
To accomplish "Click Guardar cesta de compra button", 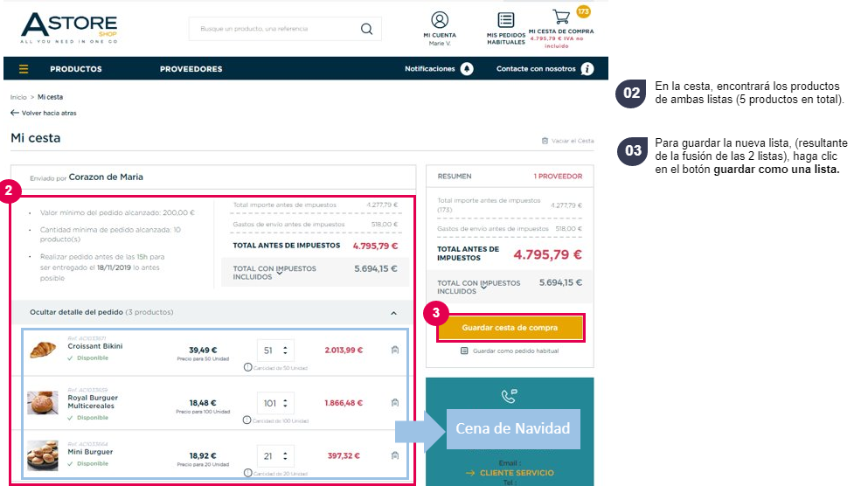I will coord(510,328).
